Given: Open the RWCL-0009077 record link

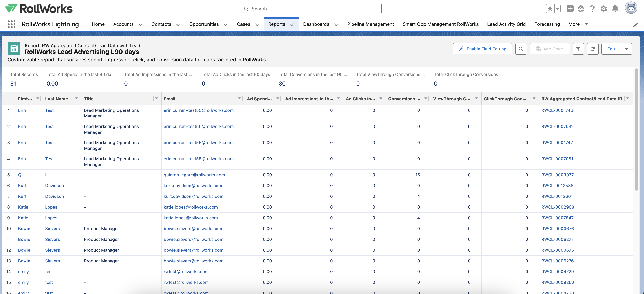Looking at the screenshot, I should tap(557, 175).
